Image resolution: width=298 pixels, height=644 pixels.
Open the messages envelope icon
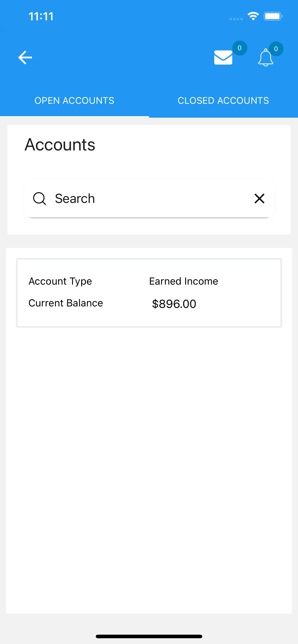tap(223, 57)
